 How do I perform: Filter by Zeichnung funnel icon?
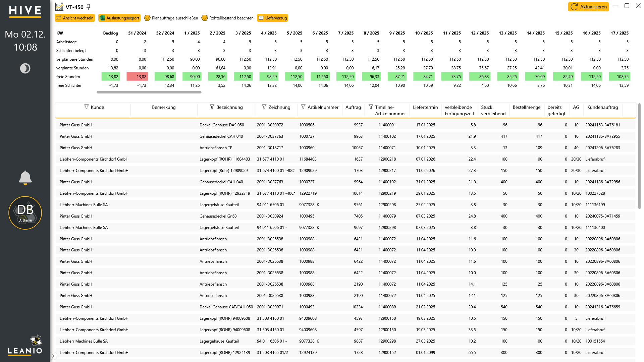[264, 107]
